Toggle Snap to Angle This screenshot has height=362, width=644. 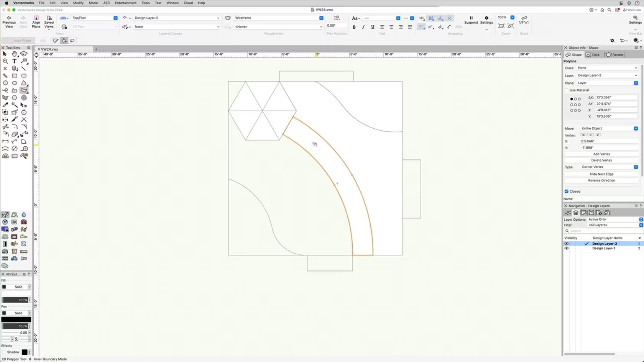(440, 18)
